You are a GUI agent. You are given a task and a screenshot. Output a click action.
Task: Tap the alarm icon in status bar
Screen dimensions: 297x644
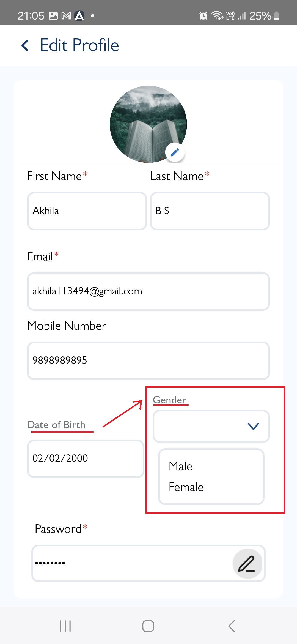point(203,16)
